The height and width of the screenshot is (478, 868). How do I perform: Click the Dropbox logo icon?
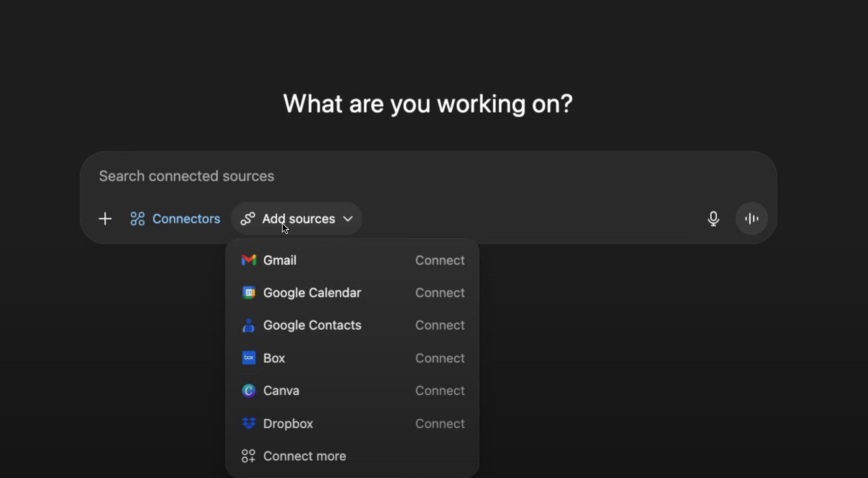pyautogui.click(x=249, y=424)
